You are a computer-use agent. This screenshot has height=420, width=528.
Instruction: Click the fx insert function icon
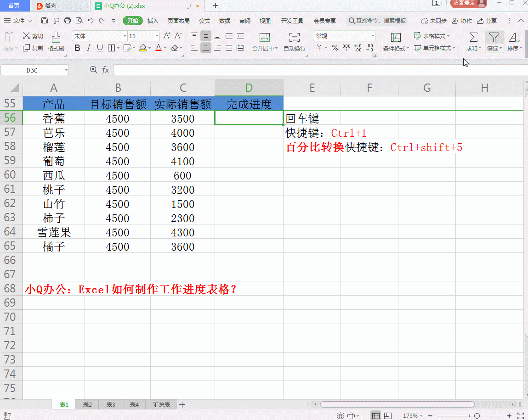105,70
